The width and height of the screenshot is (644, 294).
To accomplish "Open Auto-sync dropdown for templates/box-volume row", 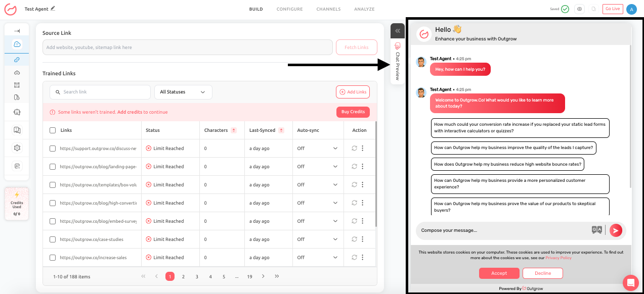I will point(317,185).
